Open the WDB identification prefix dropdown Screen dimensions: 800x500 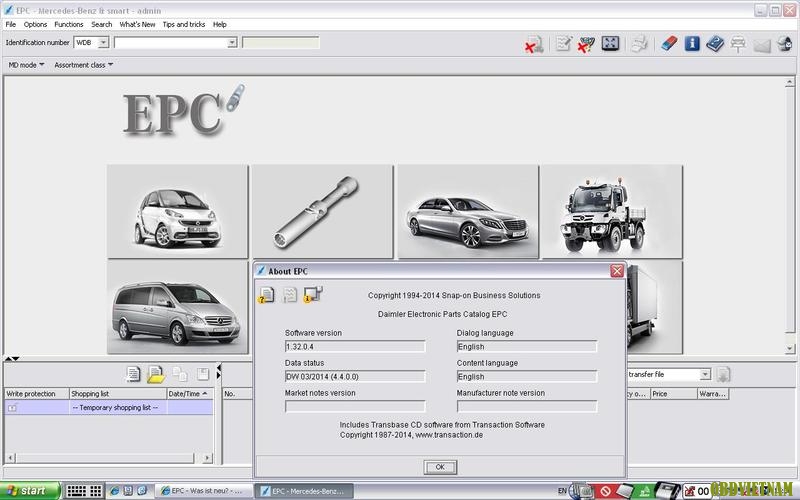(103, 42)
